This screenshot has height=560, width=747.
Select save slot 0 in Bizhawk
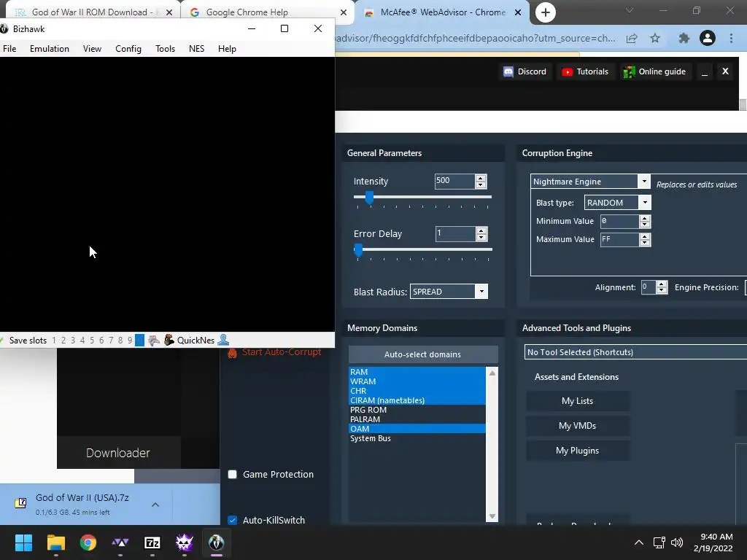(x=139, y=340)
